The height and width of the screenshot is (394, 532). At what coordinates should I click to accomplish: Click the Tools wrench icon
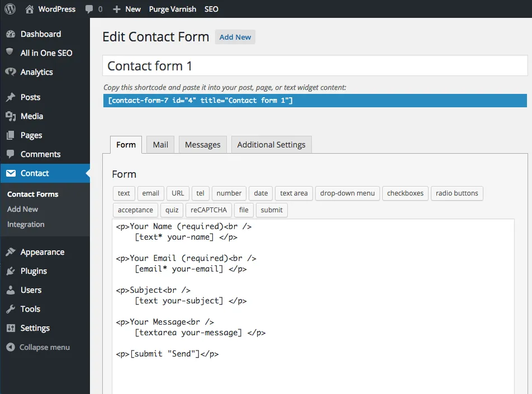pos(11,309)
